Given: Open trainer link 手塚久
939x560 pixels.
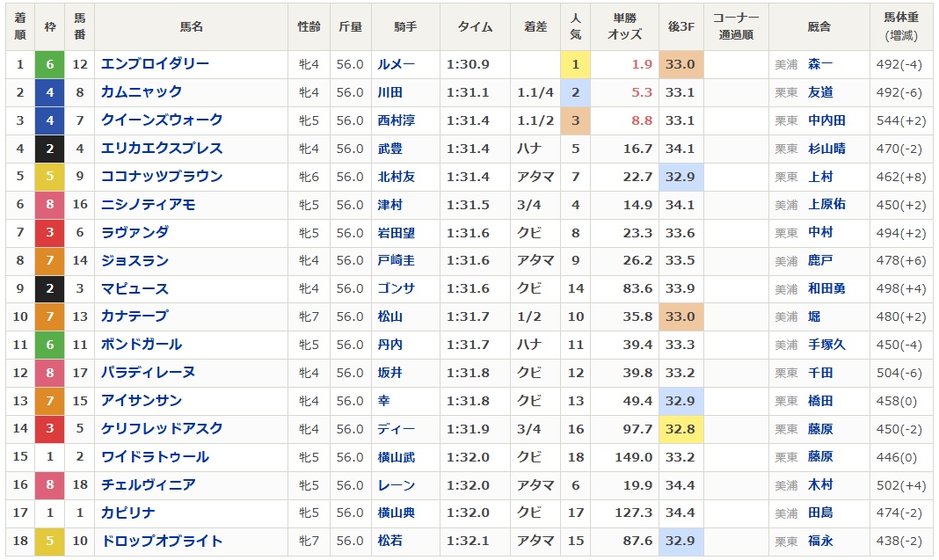Looking at the screenshot, I should pyautogui.click(x=826, y=345).
